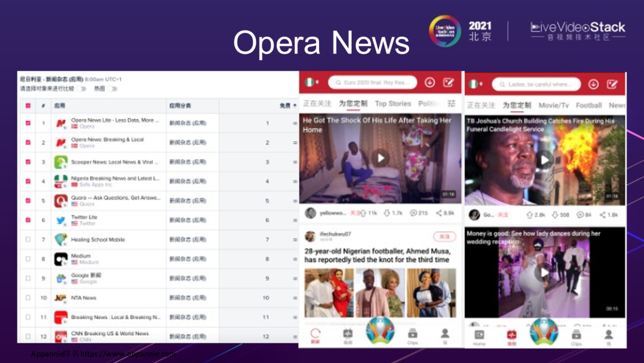Screen dimensions: 644x363
Task: Select 正在关注 tab beside Top Stories
Action: click(x=317, y=104)
